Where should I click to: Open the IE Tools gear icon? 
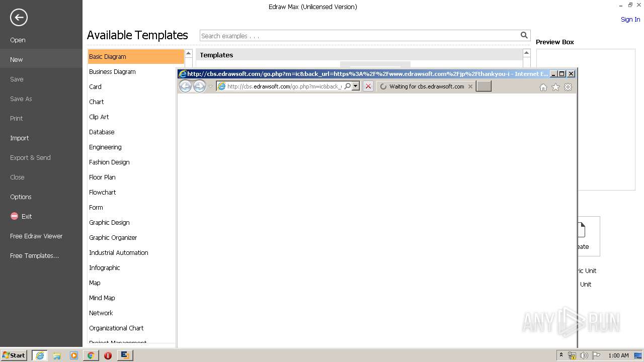(568, 87)
